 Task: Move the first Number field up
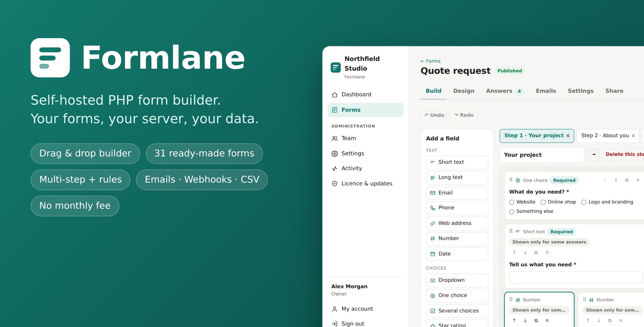(x=514, y=320)
